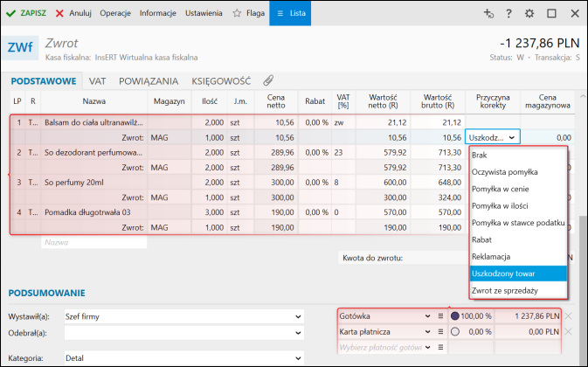Image resolution: width=588 pixels, height=367 pixels.
Task: Select the Karta płatnicza radio button
Action: click(455, 332)
